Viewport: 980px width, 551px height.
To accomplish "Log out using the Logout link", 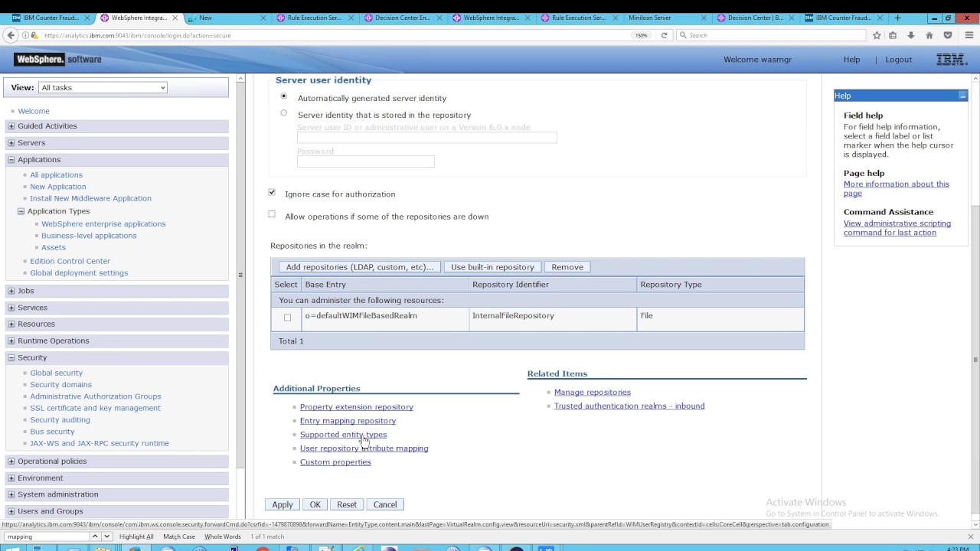I will [899, 60].
